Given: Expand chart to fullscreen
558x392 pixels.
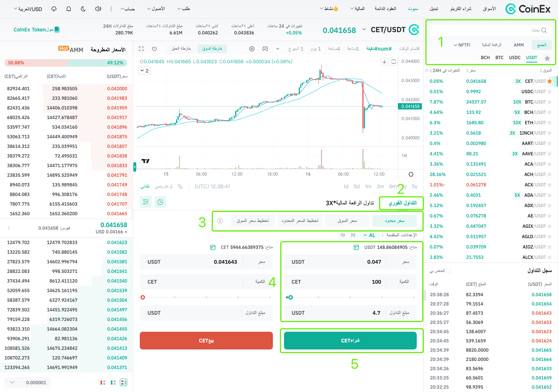Looking at the screenshot, I should tap(141, 49).
